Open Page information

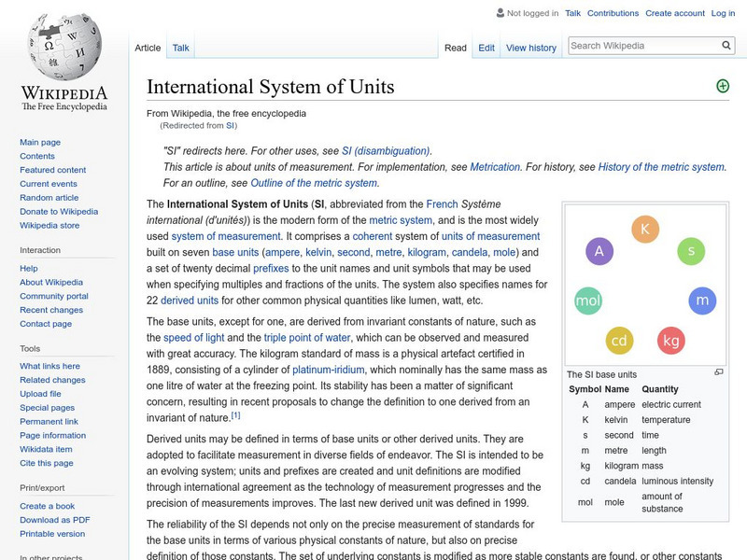pyautogui.click(x=53, y=435)
